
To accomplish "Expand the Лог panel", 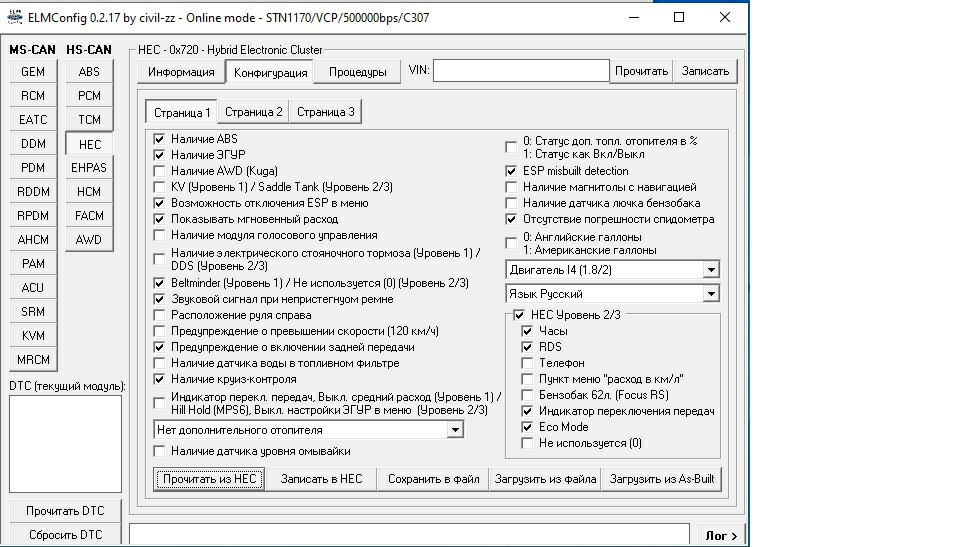I will [x=721, y=535].
